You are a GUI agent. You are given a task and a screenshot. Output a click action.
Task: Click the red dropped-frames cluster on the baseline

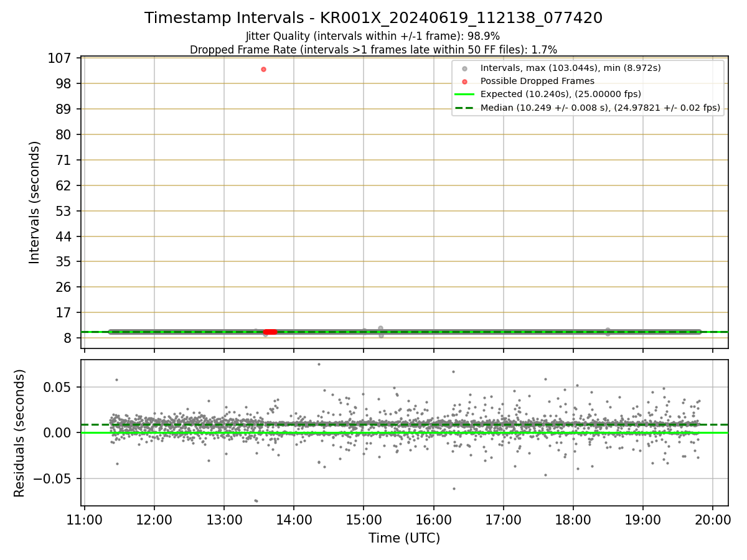tap(270, 332)
